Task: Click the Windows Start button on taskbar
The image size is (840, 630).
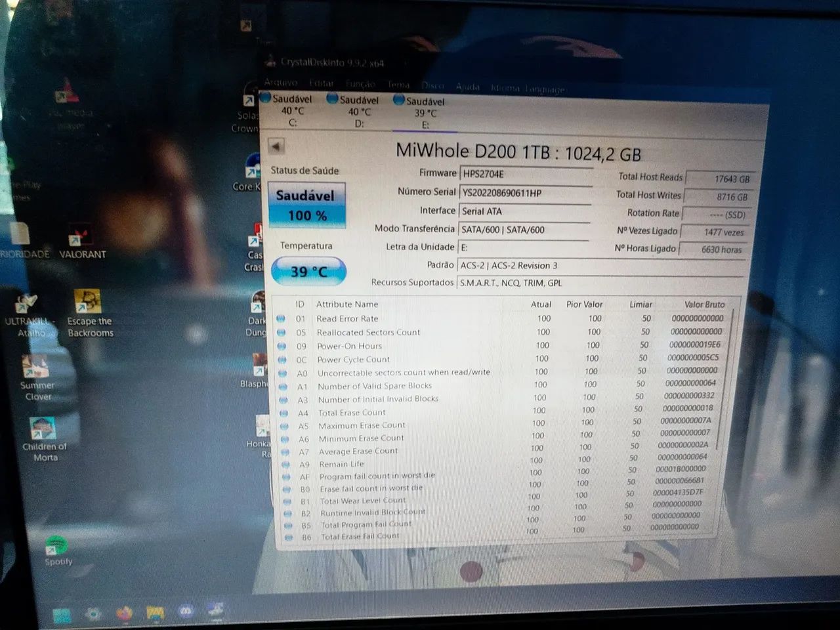Action: pos(62,616)
